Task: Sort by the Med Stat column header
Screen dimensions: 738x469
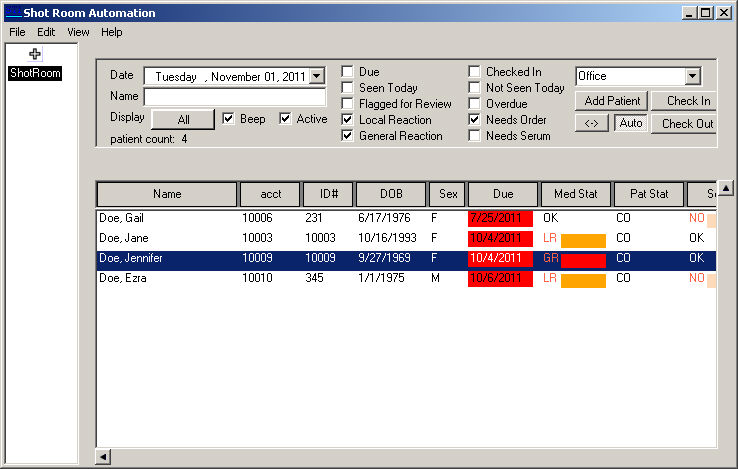Action: (x=576, y=194)
